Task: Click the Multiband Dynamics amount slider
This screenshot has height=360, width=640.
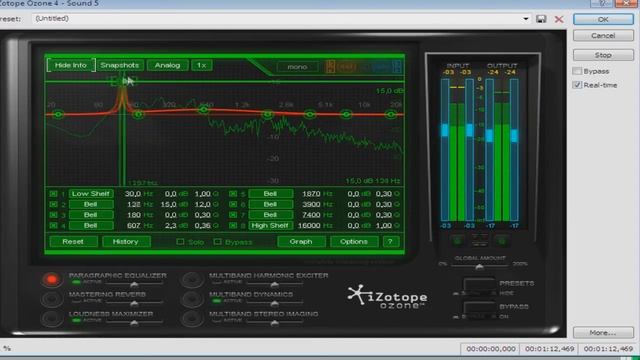Action: tap(274, 303)
